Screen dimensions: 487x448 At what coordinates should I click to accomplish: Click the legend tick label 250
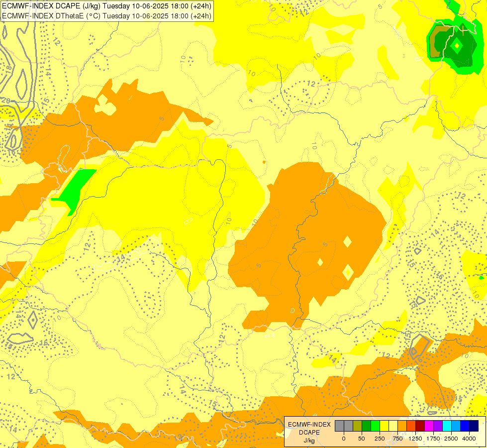pyautogui.click(x=380, y=439)
